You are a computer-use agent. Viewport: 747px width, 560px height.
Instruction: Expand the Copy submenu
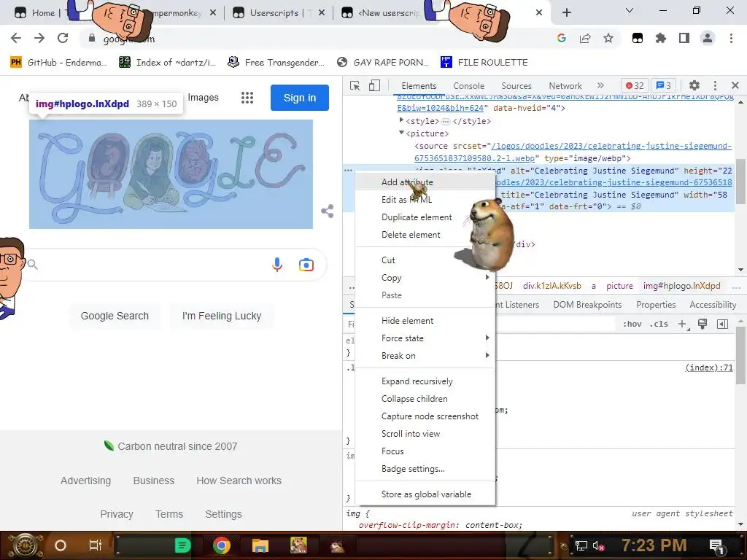pyautogui.click(x=425, y=278)
